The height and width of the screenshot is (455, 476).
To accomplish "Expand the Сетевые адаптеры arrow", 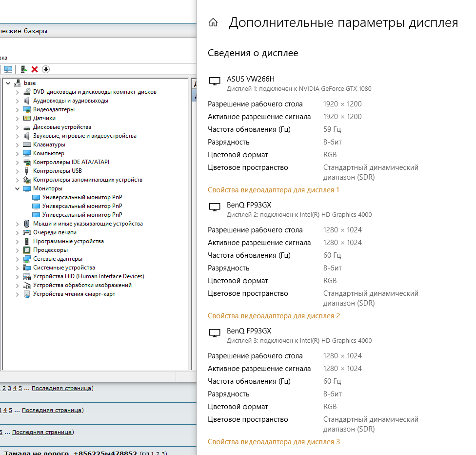I will click(17, 259).
